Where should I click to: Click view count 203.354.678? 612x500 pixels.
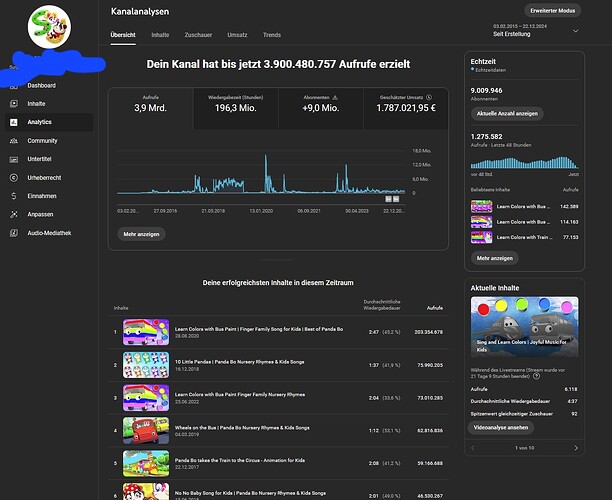click(429, 332)
